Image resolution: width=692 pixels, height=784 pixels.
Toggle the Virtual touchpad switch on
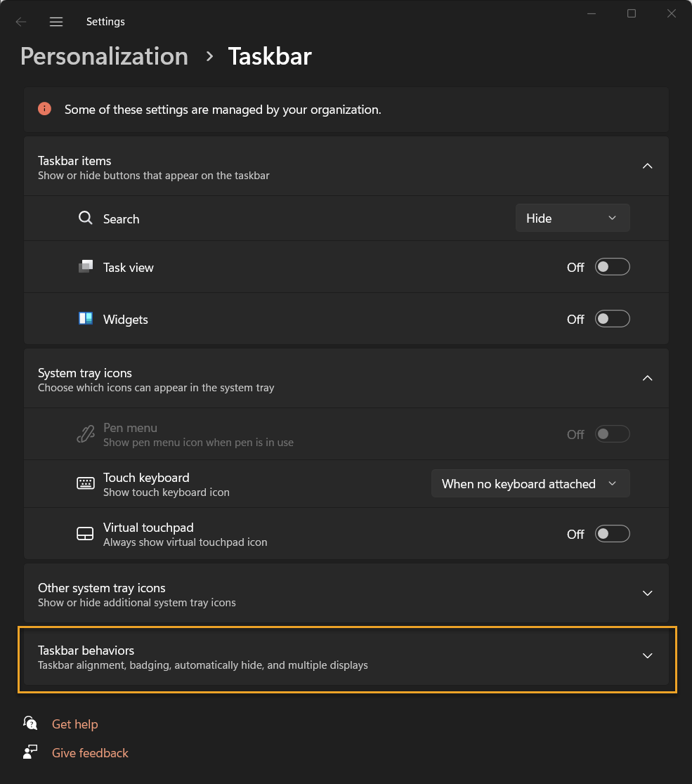pyautogui.click(x=612, y=534)
